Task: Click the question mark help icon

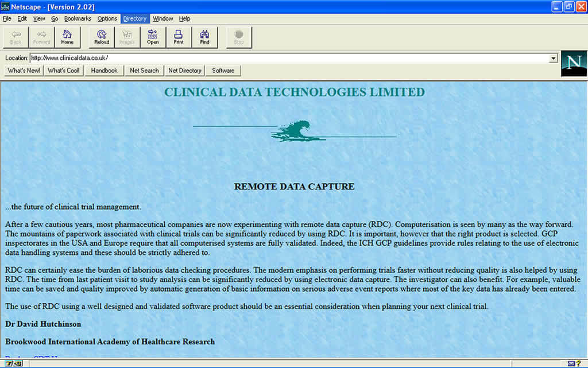Action: pyautogui.click(x=579, y=363)
